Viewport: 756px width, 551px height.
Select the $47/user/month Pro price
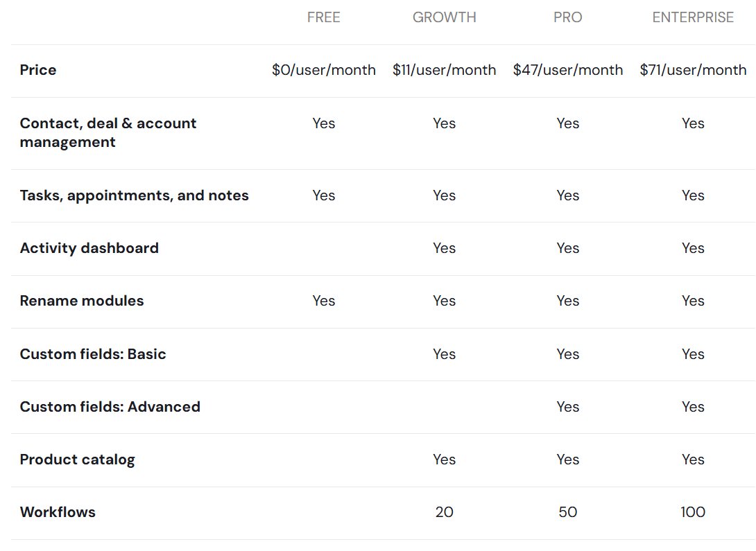(x=567, y=70)
